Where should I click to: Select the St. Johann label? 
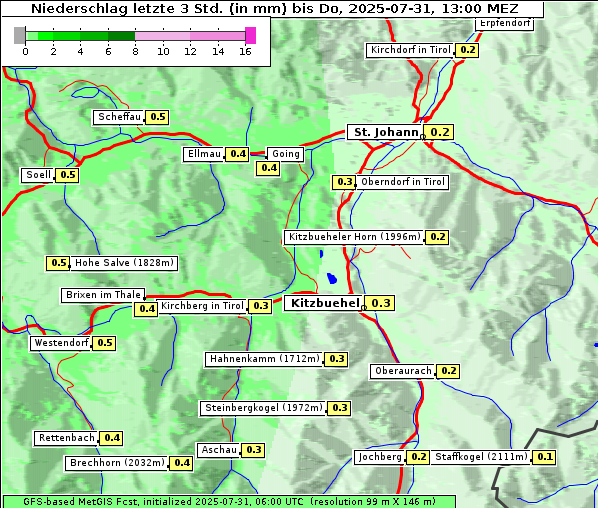[x=385, y=132]
